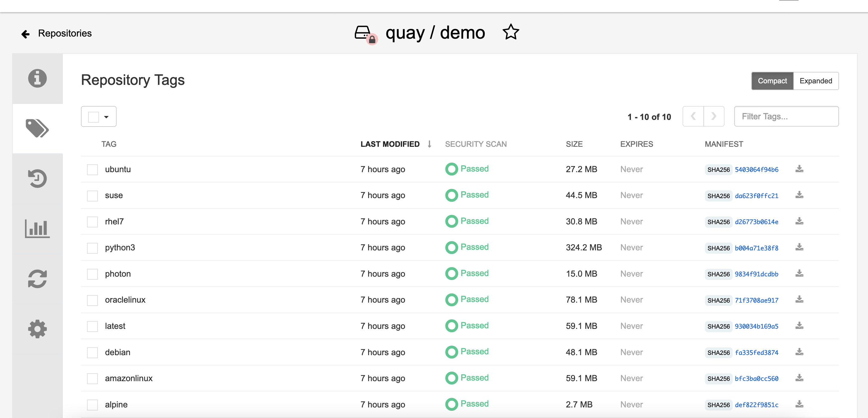
Task: Check the ubuntu tag checkbox
Action: coord(92,169)
